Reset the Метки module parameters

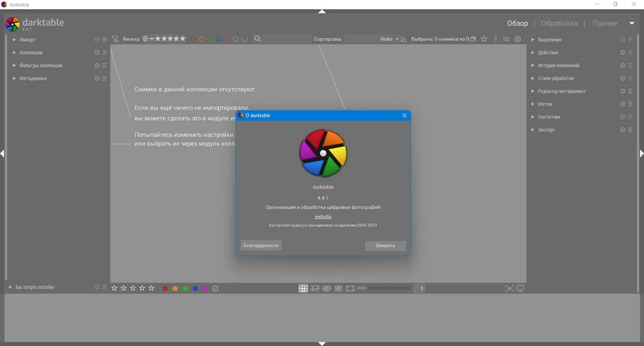click(x=623, y=104)
